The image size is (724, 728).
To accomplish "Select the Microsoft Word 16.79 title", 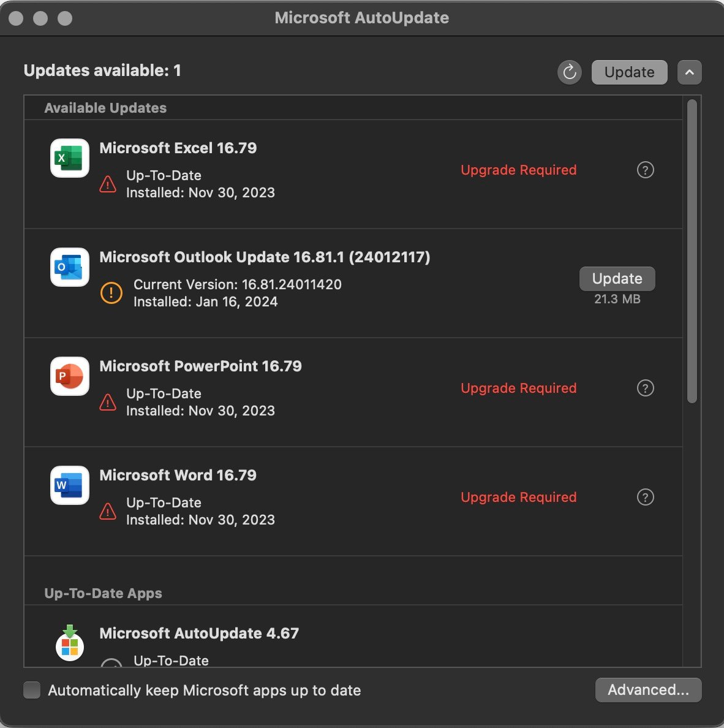I will pyautogui.click(x=178, y=476).
